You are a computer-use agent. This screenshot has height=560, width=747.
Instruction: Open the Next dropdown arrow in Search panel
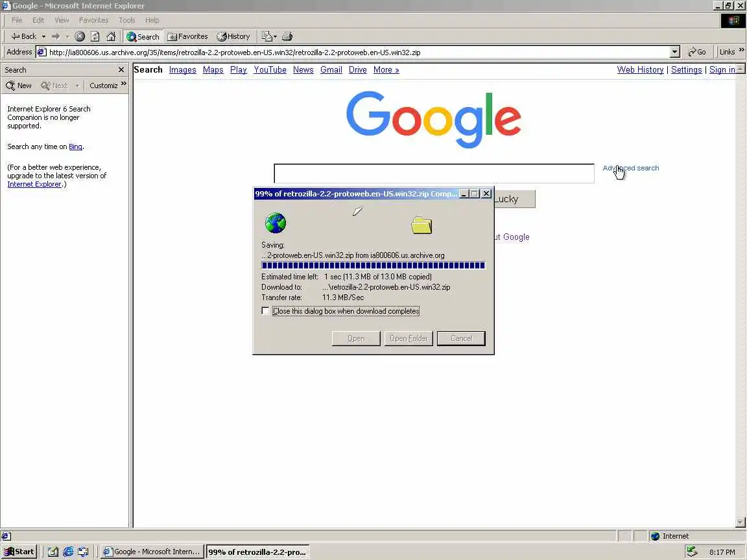click(77, 86)
